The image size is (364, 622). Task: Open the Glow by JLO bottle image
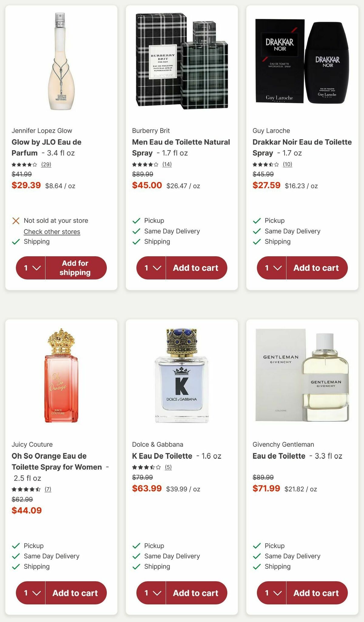61,62
